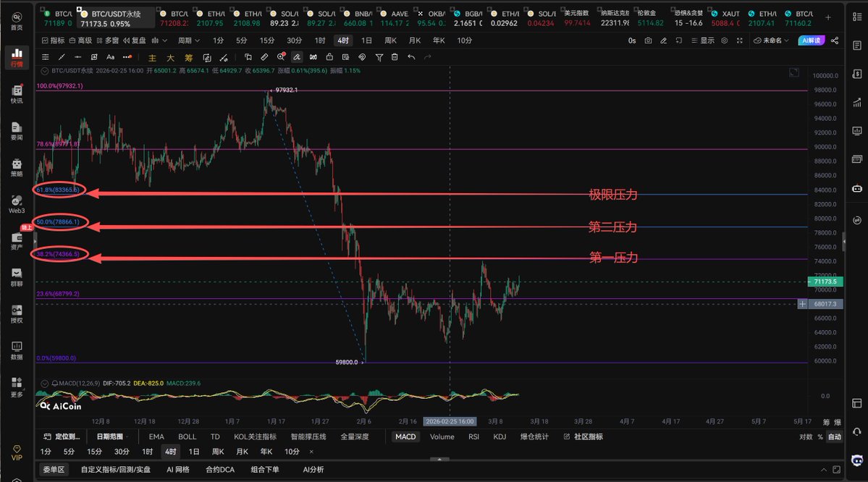Expand the 周期 period dropdown
This screenshot has width=868, height=482.
pos(188,41)
